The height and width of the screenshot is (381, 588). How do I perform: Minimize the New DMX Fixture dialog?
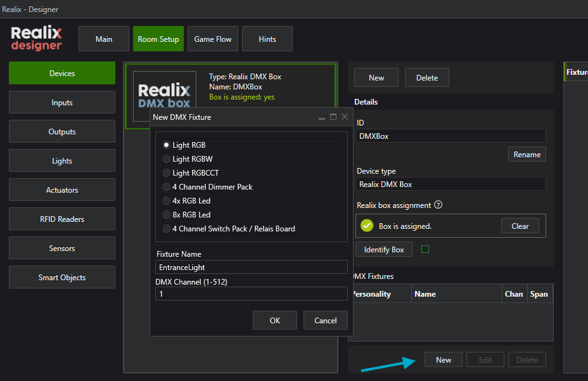click(x=321, y=117)
